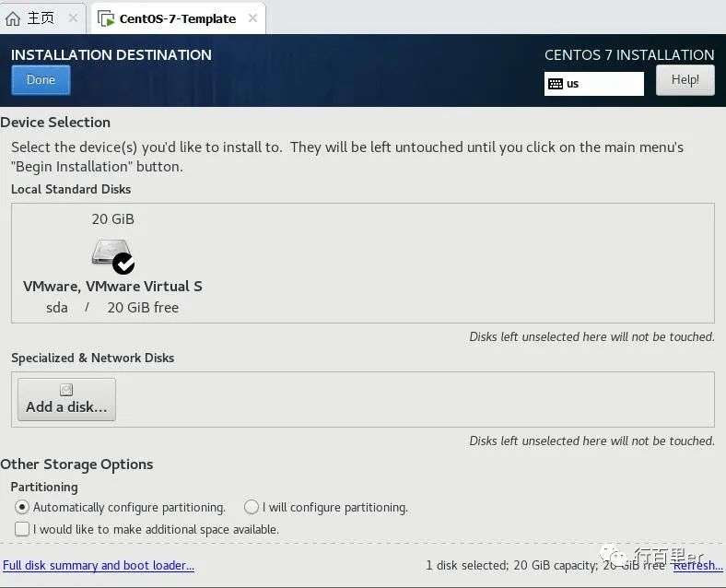This screenshot has width=726, height=588.
Task: Click the Device Selection heading
Action: click(x=55, y=123)
